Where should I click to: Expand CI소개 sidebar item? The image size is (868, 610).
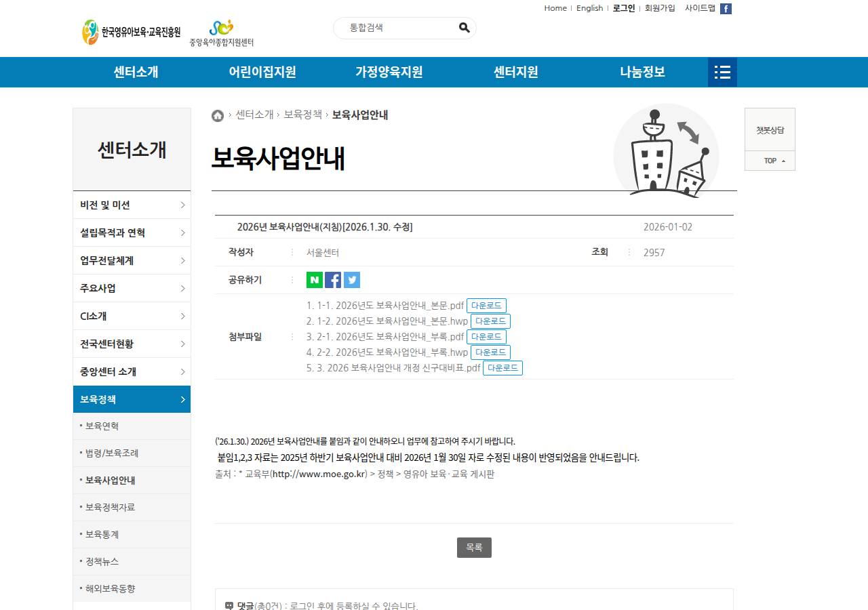coord(132,316)
